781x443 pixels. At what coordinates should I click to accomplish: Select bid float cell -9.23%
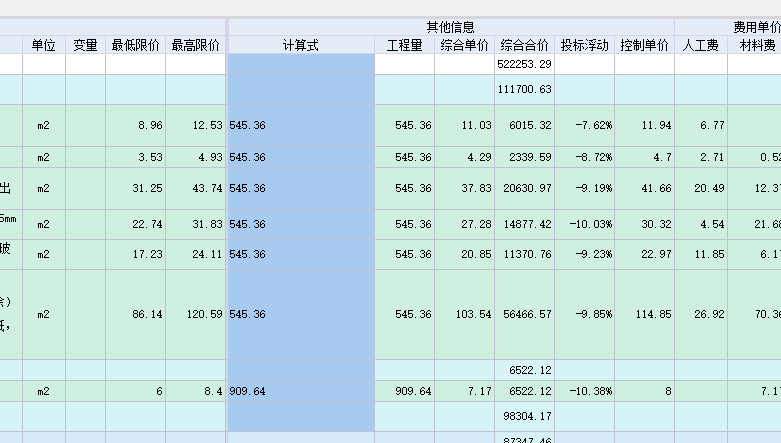[585, 254]
